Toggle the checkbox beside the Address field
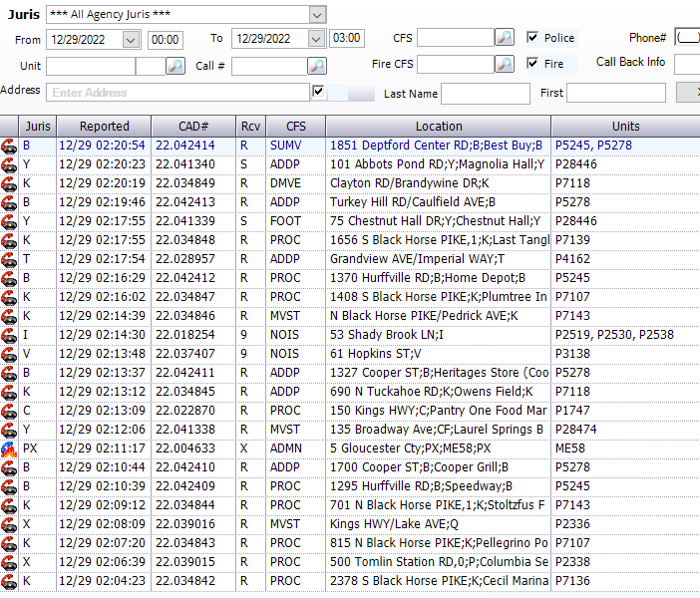The image size is (700, 598). [x=318, y=92]
